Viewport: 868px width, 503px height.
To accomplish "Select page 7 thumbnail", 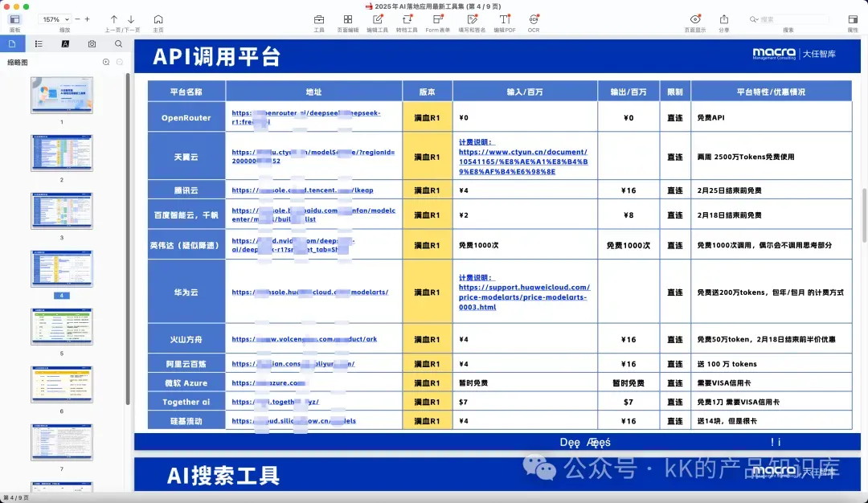I will (61, 442).
